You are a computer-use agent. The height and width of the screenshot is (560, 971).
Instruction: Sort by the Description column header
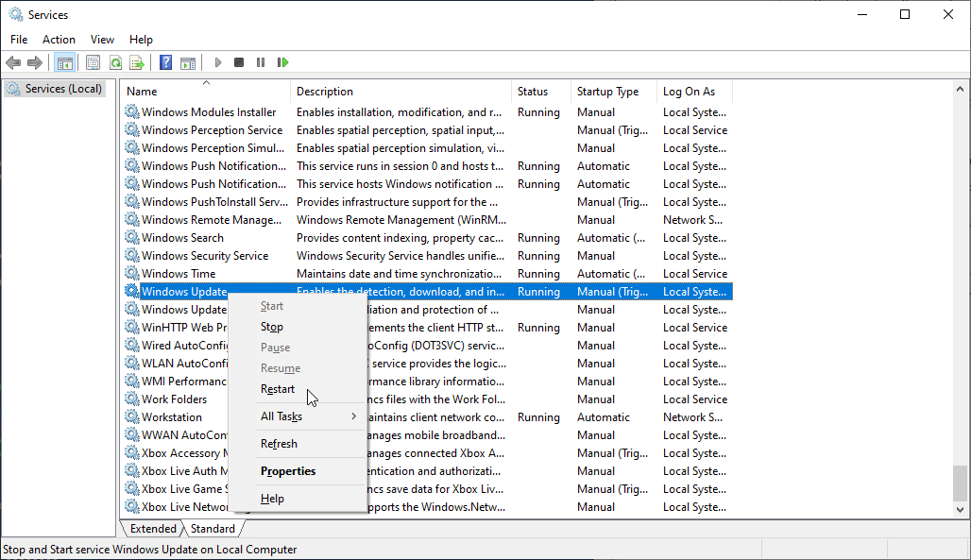tap(400, 91)
